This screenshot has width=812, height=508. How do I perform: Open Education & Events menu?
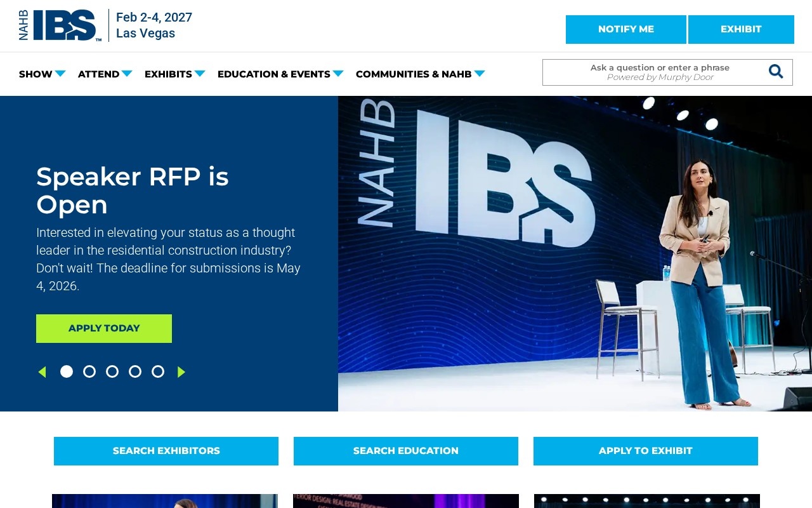pyautogui.click(x=280, y=74)
